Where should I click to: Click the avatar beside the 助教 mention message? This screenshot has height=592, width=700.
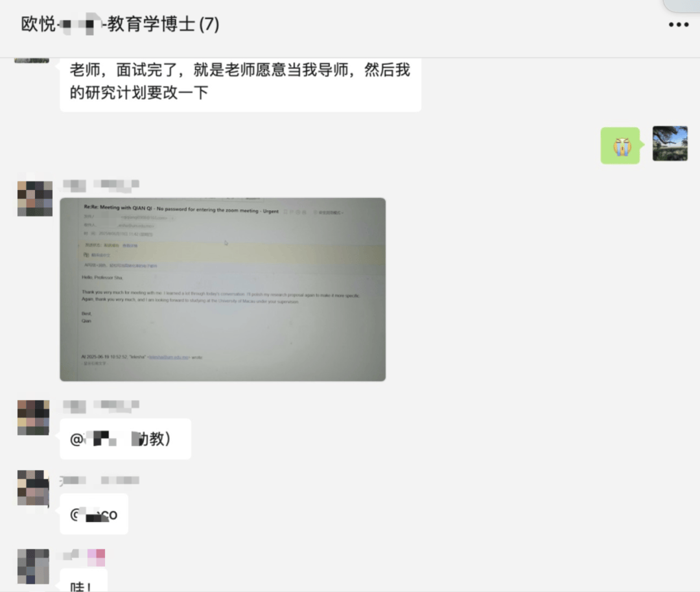click(x=34, y=418)
